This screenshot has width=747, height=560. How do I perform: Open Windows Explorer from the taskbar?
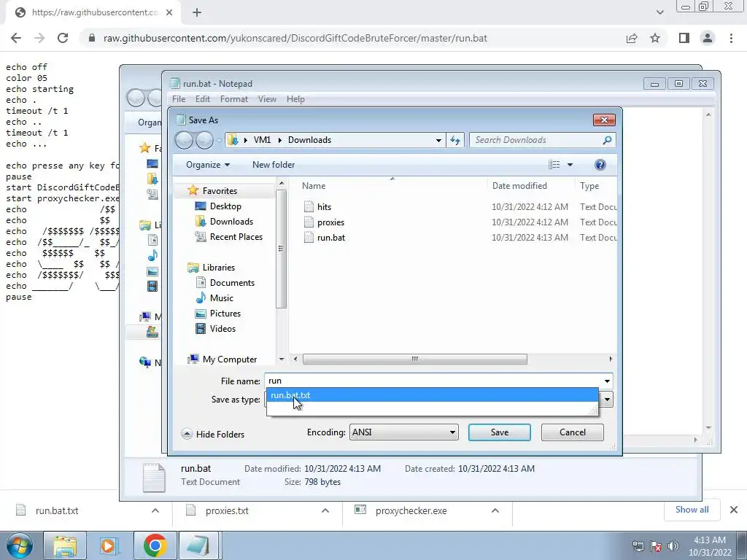pos(65,545)
